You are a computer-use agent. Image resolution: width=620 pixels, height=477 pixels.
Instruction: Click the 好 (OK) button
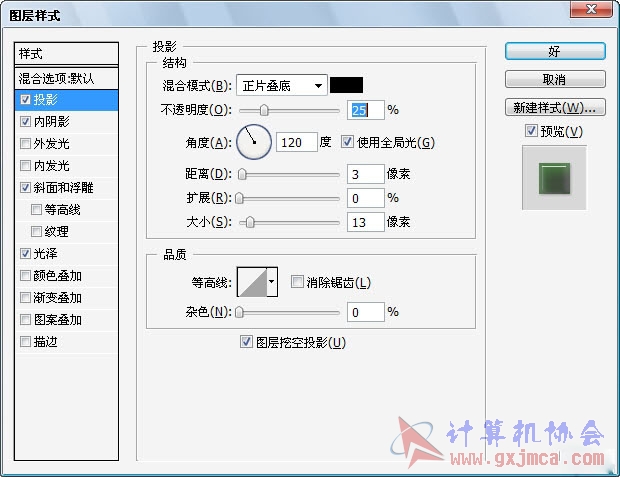(555, 51)
